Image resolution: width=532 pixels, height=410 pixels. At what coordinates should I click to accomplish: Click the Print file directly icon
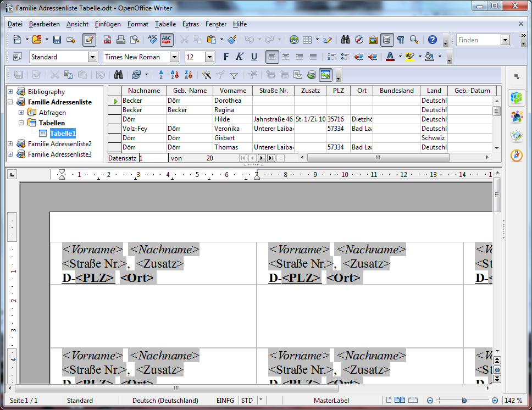pyautogui.click(x=120, y=40)
